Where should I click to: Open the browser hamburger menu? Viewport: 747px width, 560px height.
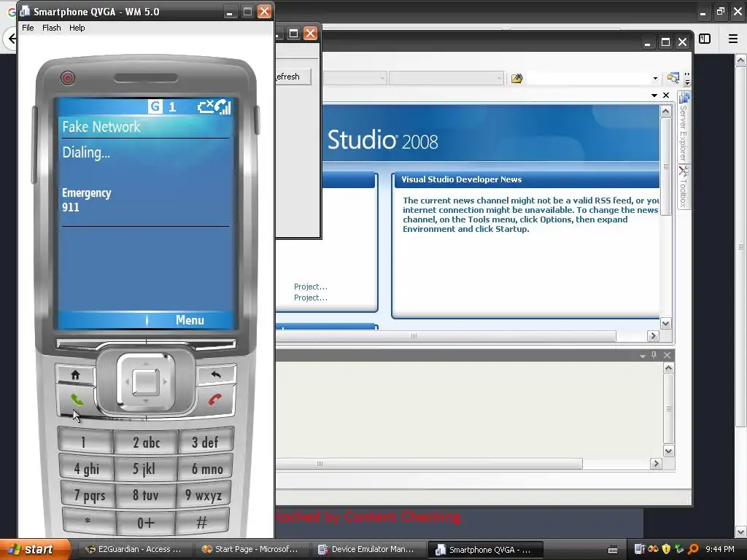pos(733,39)
